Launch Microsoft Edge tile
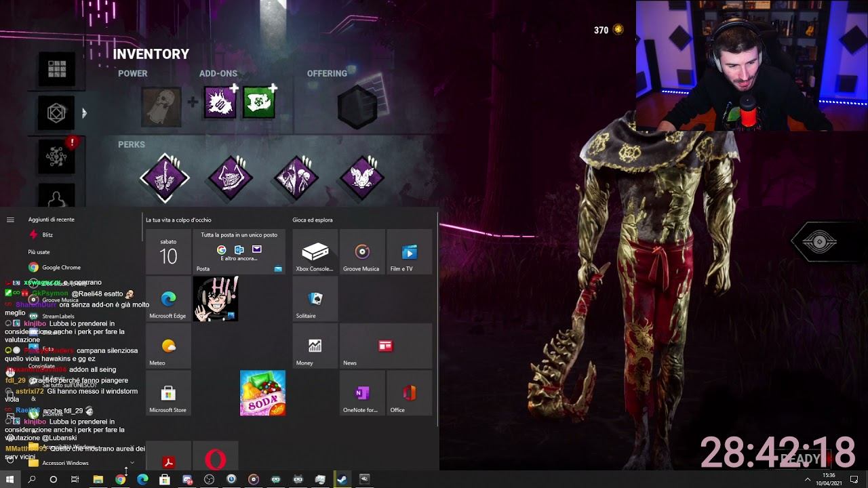This screenshot has height=488, width=868. tap(168, 299)
